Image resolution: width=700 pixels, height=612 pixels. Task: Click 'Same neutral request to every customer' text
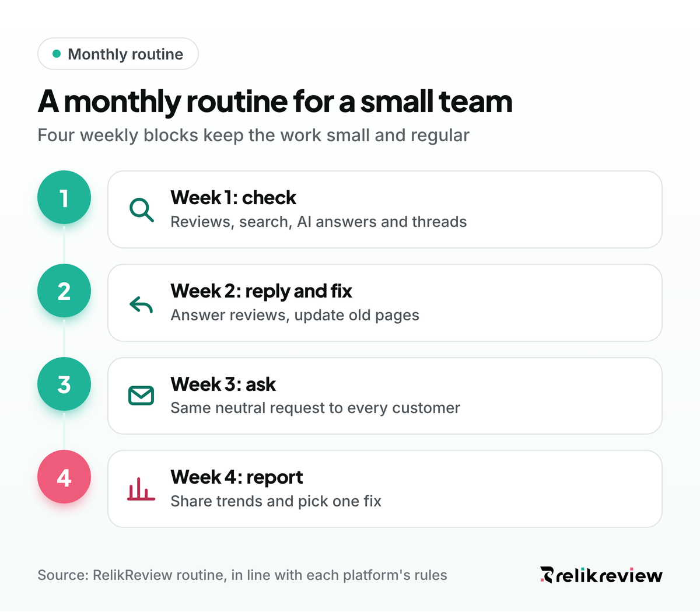coord(315,408)
